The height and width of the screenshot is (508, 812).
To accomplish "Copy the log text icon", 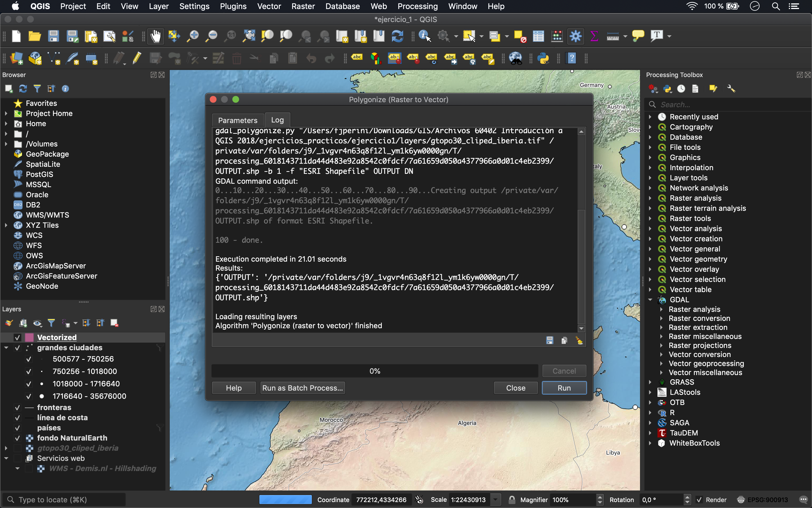I will coord(564,340).
